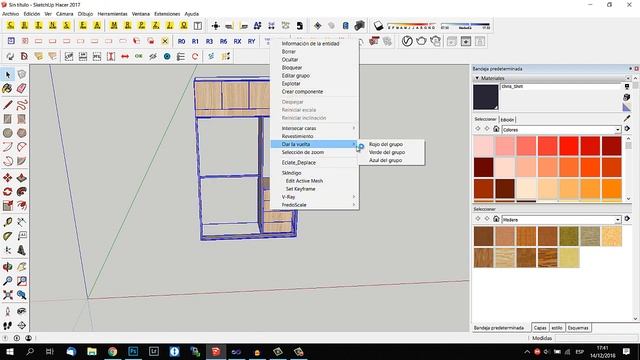Screen dimensions: 640x360
Task: Click the dark current material preview
Action: pos(485,97)
